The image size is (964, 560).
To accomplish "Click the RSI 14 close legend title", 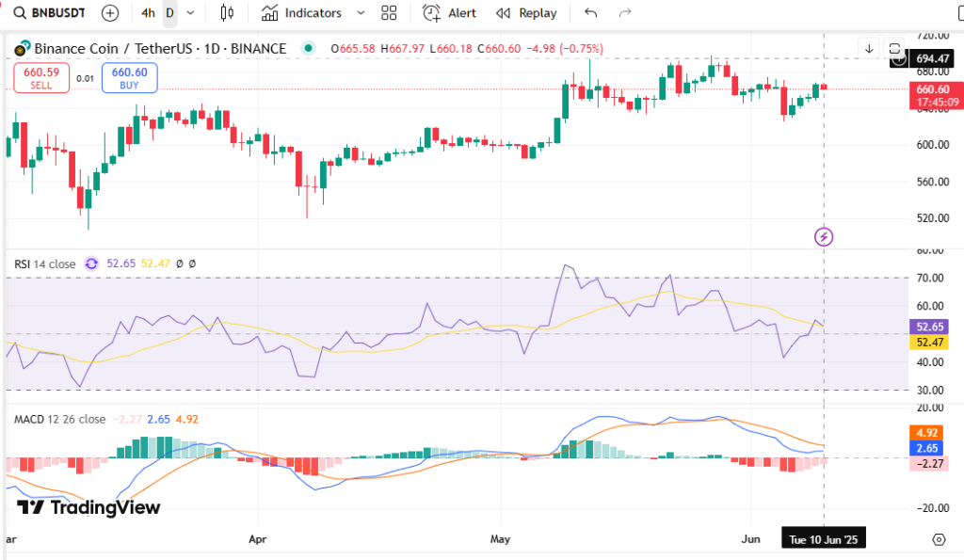I will [45, 264].
